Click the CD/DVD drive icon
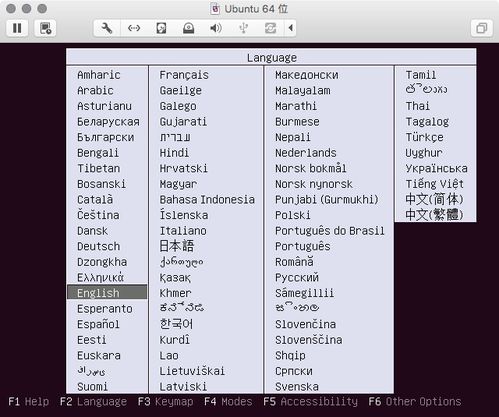 pos(188,28)
